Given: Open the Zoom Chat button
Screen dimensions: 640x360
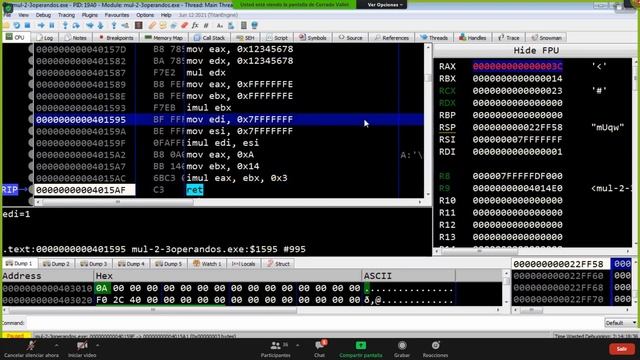Looking at the screenshot, I should click(x=319, y=349).
